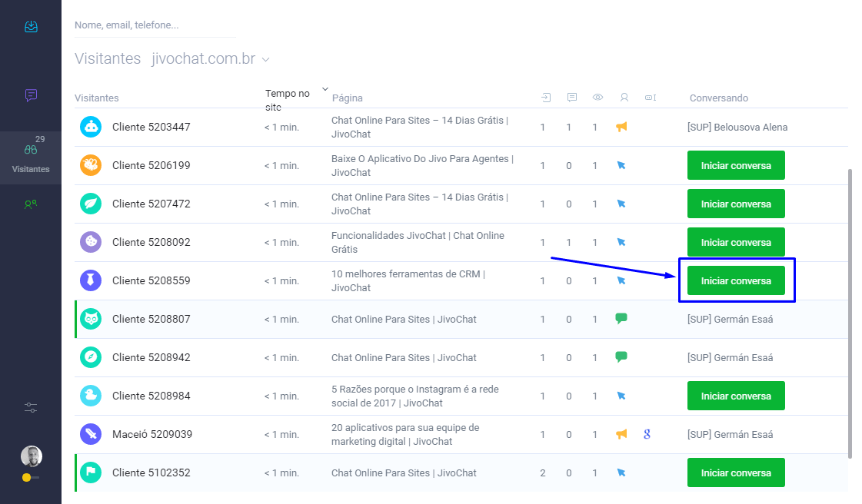Open the settings sliders icon
The height and width of the screenshot is (504, 862).
point(31,407)
